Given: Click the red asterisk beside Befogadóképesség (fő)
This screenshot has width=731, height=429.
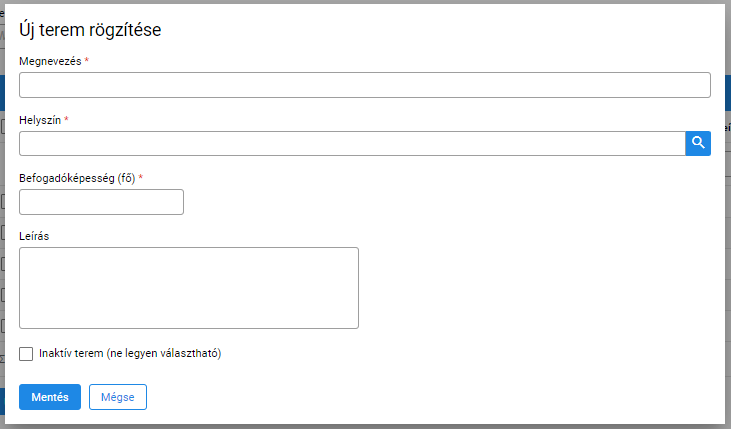Looking at the screenshot, I should pyautogui.click(x=140, y=178).
